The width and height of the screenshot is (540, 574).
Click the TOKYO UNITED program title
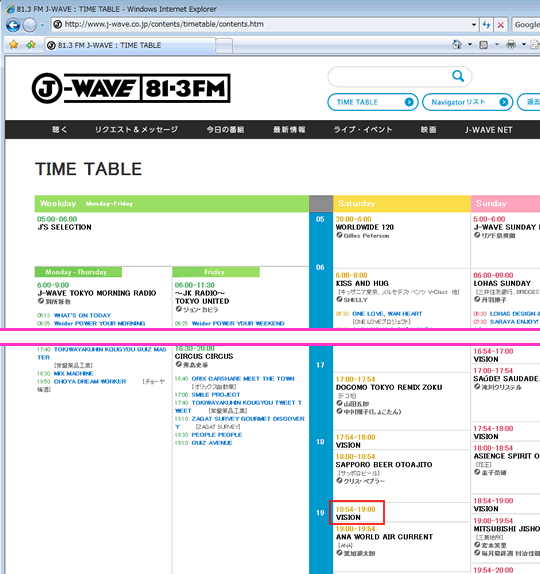202,301
